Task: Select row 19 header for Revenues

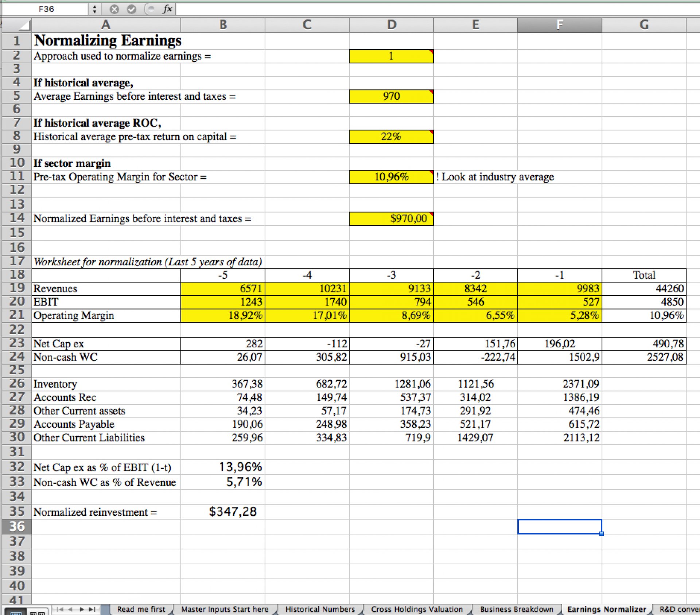Action: click(x=17, y=288)
